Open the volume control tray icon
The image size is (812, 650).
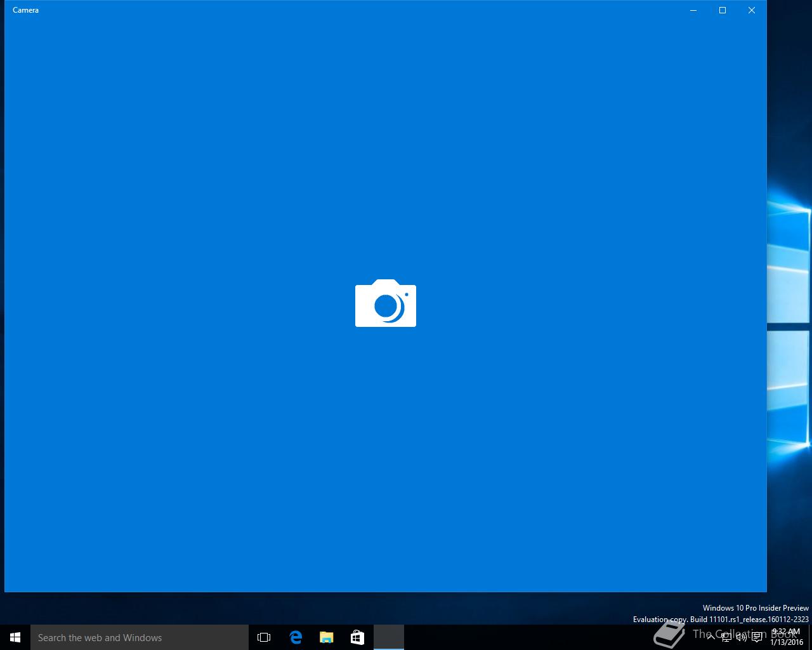coord(742,637)
